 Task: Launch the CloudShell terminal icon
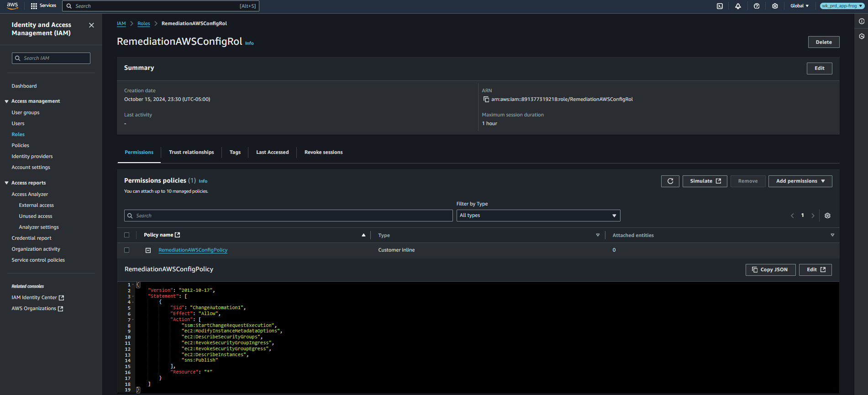720,6
